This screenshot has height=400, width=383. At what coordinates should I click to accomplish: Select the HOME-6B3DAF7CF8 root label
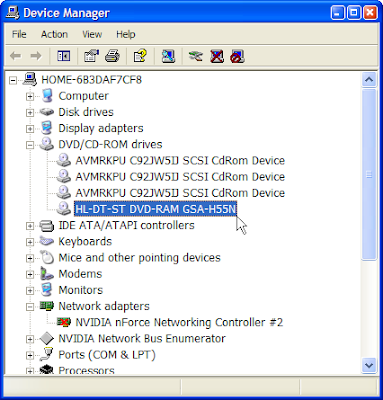91,80
